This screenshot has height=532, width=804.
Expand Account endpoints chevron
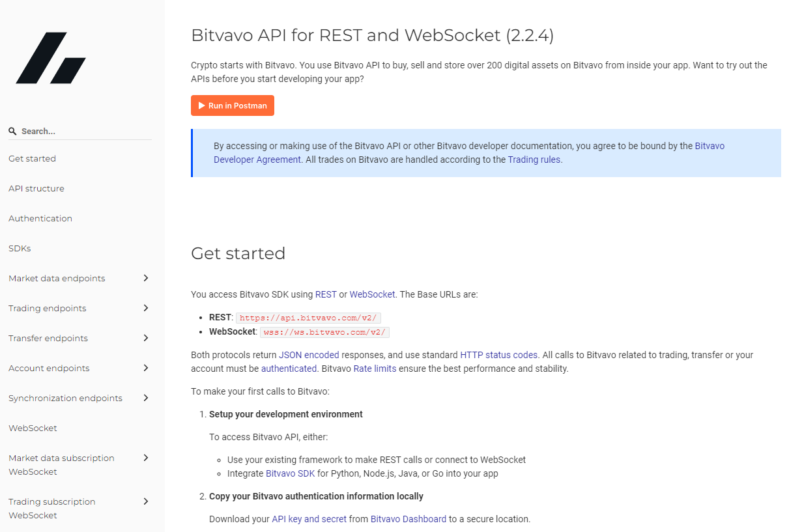point(146,368)
